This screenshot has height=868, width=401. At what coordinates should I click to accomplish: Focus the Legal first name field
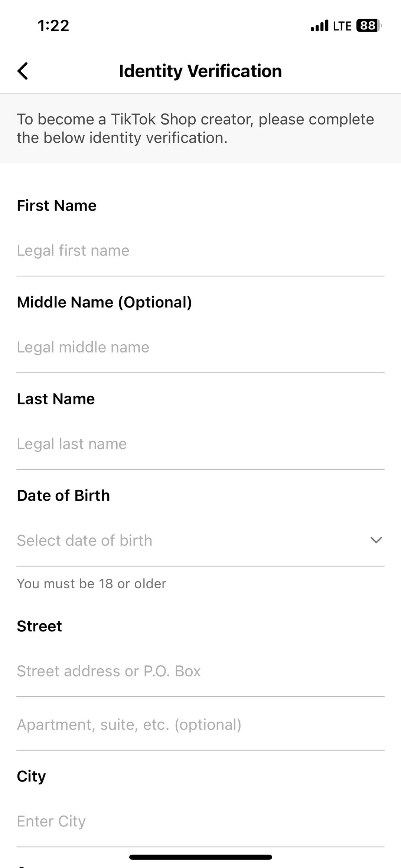(200, 251)
